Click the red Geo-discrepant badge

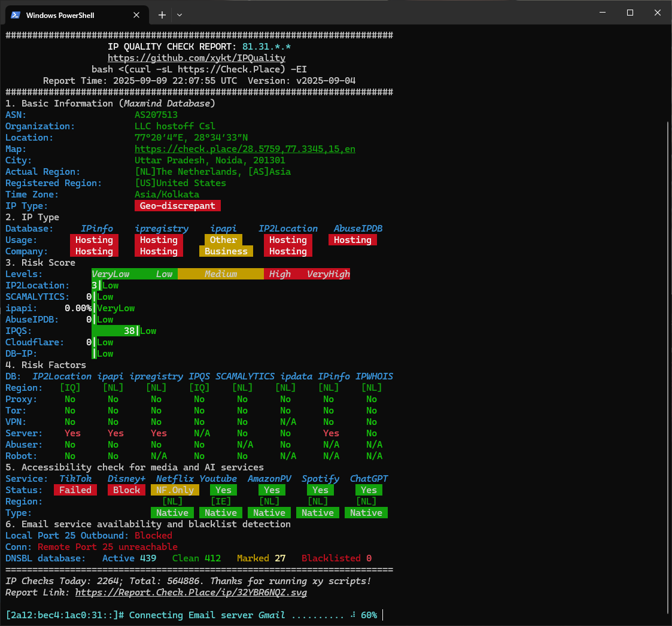click(178, 206)
